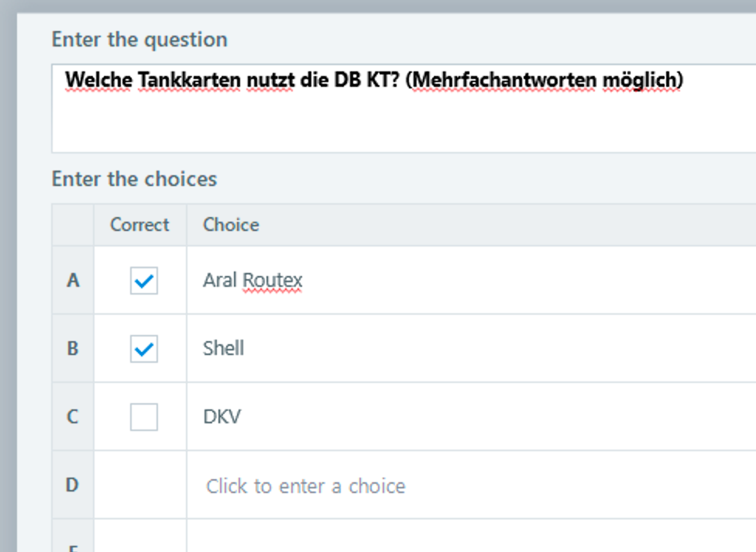Uncheck the Correct checkbox for Shell
This screenshot has height=552, width=756.
[144, 349]
